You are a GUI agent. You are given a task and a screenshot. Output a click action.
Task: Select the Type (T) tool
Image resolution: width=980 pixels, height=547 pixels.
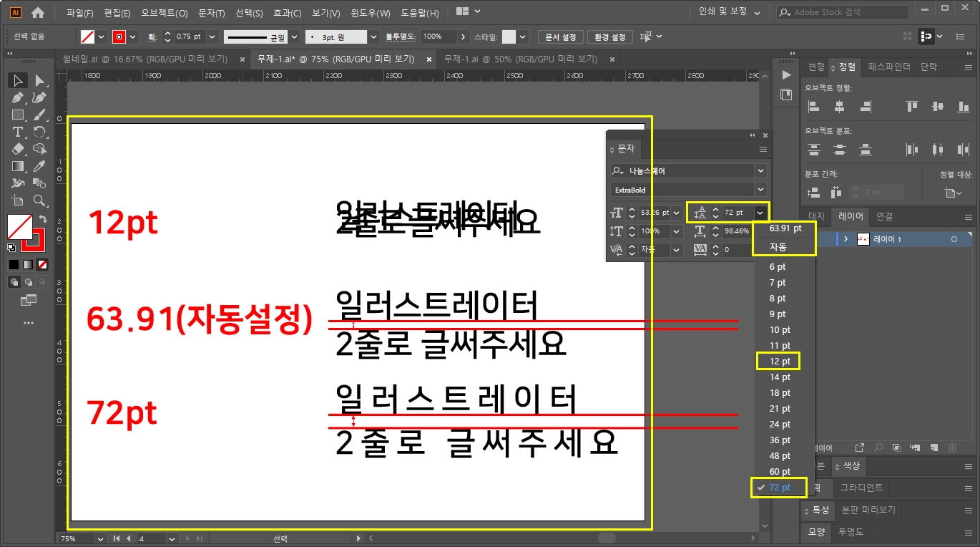tap(18, 132)
